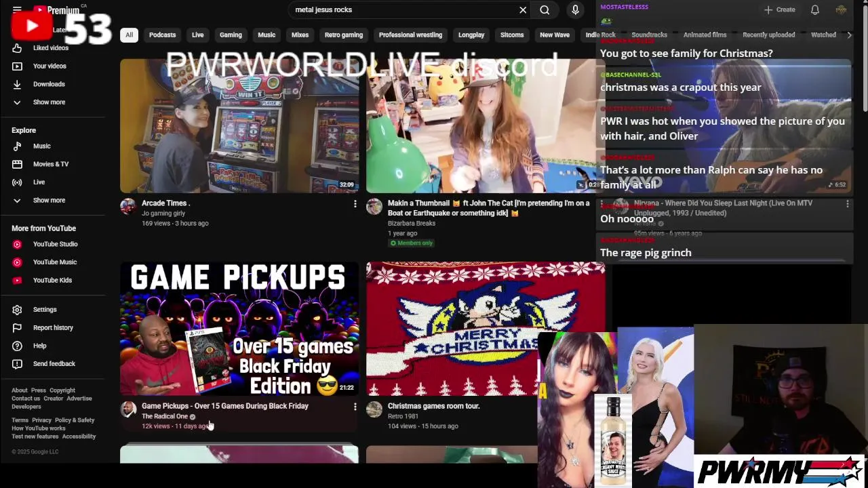The image size is (868, 488).
Task: Click the About footer link
Action: (20, 390)
